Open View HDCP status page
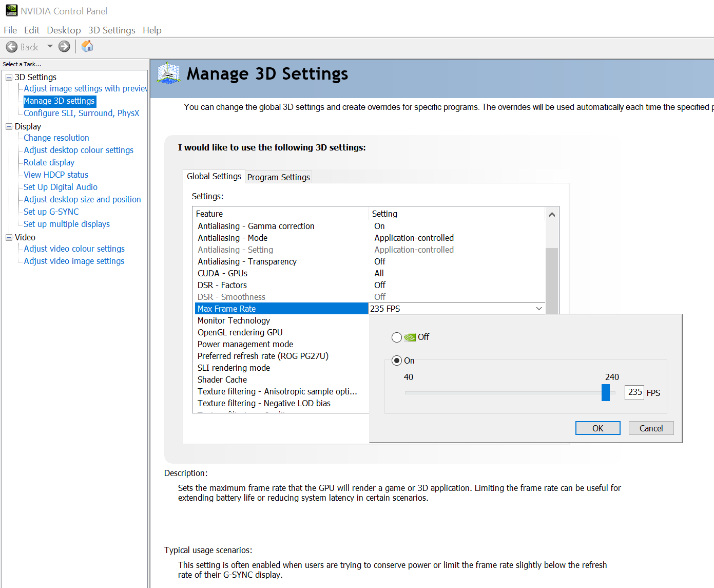Viewport: 714px width, 588px height. coord(56,175)
